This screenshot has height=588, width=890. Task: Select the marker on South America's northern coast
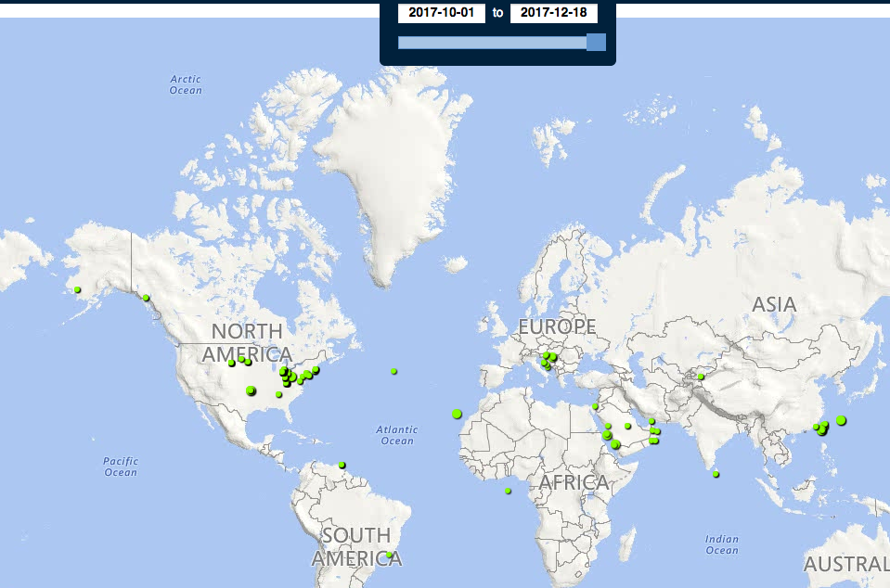click(342, 465)
